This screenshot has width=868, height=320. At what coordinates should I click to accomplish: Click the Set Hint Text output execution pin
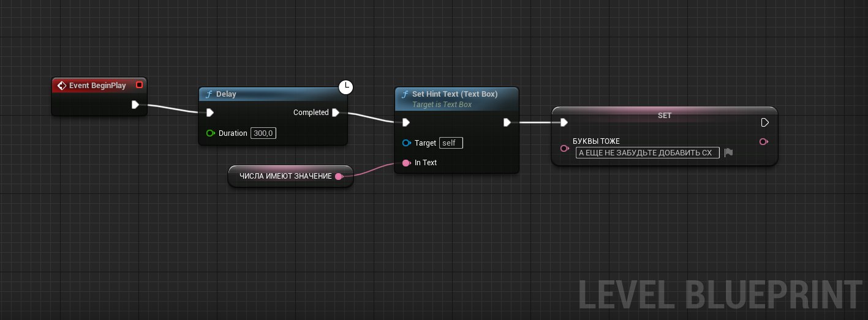507,122
